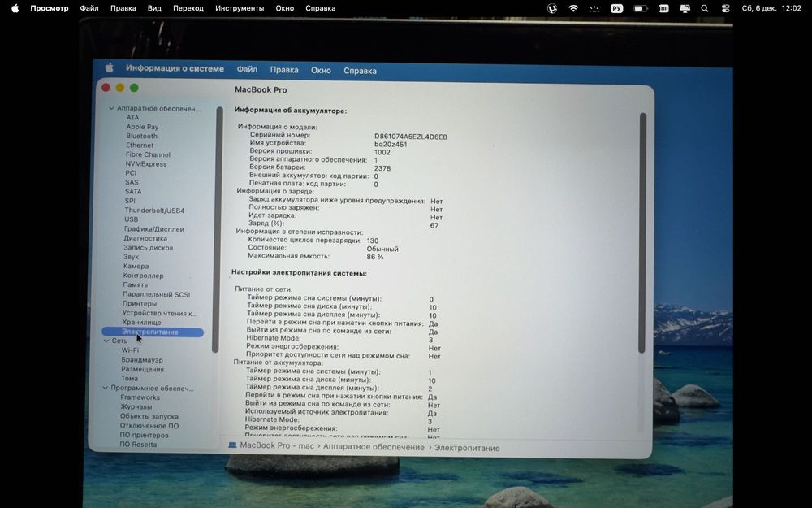Open the battery status menu
The image size is (812, 508).
tap(641, 8)
